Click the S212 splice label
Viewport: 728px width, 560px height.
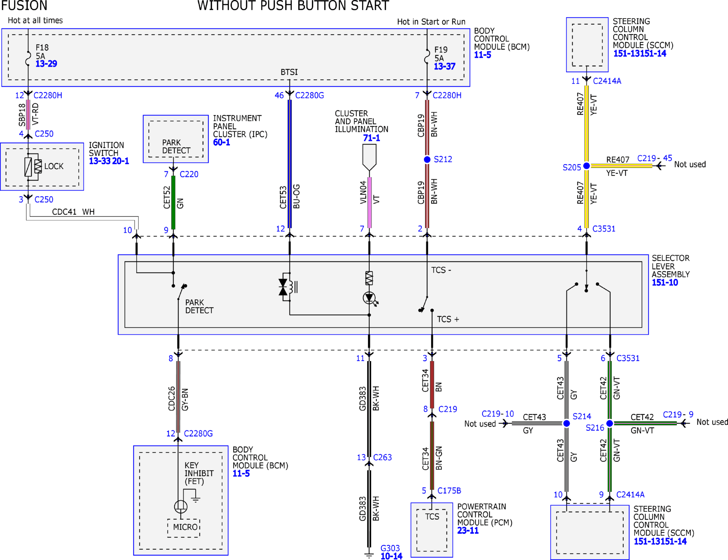tap(443, 159)
